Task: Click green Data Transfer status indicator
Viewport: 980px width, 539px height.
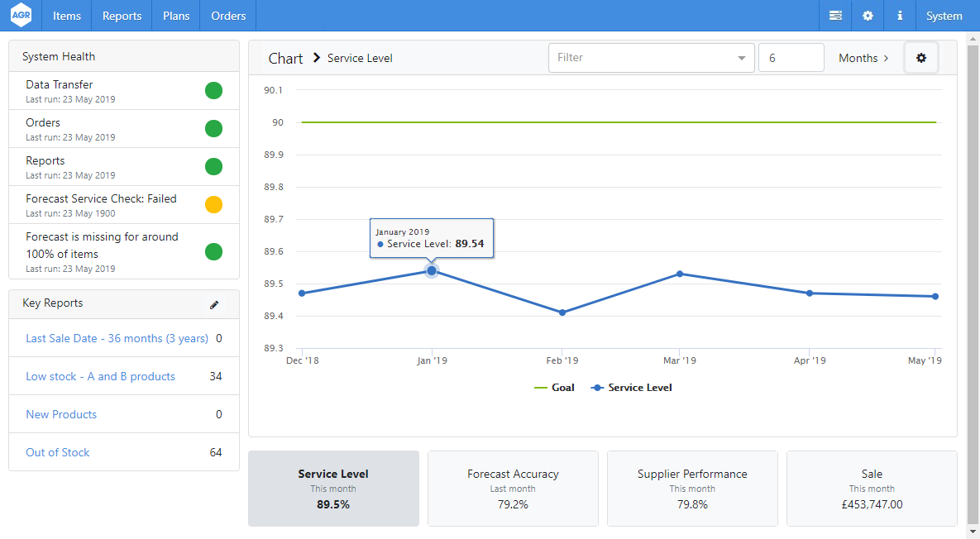Action: pyautogui.click(x=213, y=91)
